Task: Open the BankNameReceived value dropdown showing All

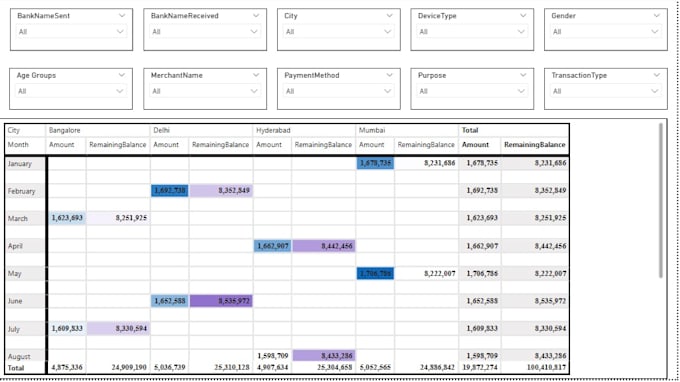Action: [x=205, y=32]
